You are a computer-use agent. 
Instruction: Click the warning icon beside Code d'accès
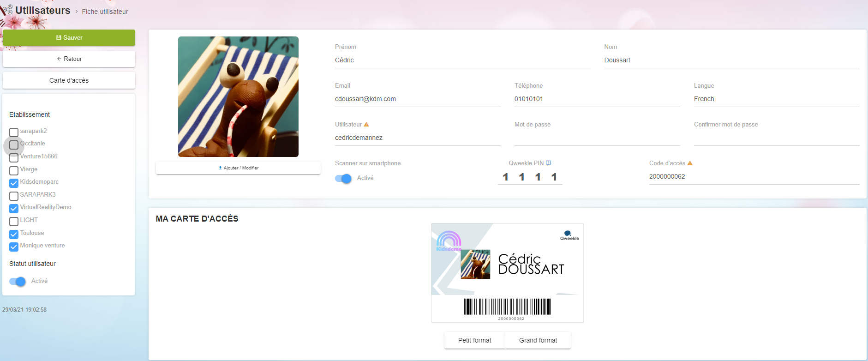click(x=690, y=163)
